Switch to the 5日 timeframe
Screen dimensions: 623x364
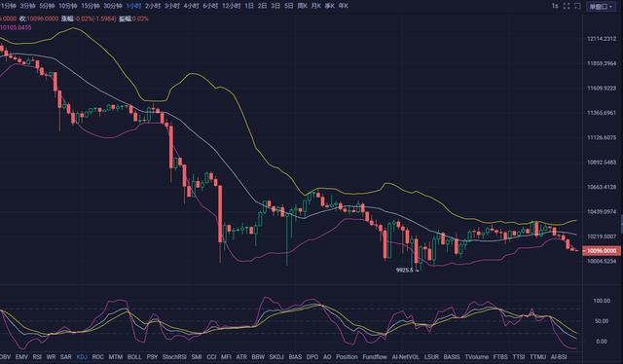(289, 6)
